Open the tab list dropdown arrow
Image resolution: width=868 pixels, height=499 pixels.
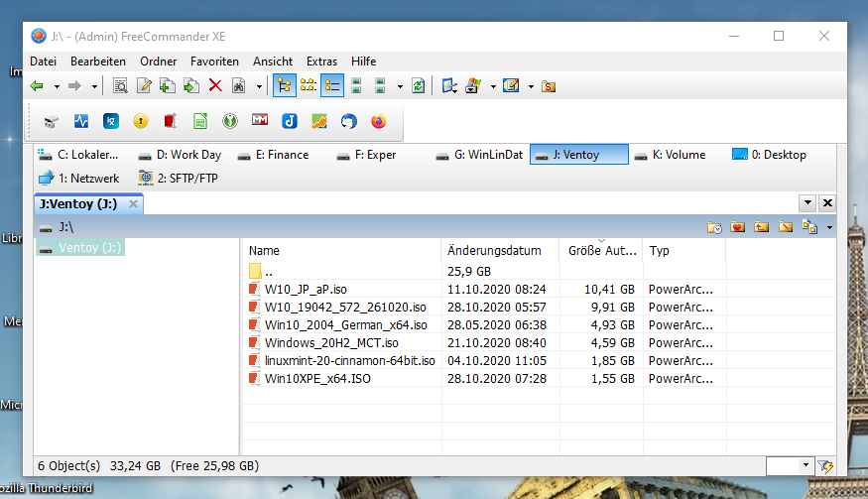tap(807, 203)
